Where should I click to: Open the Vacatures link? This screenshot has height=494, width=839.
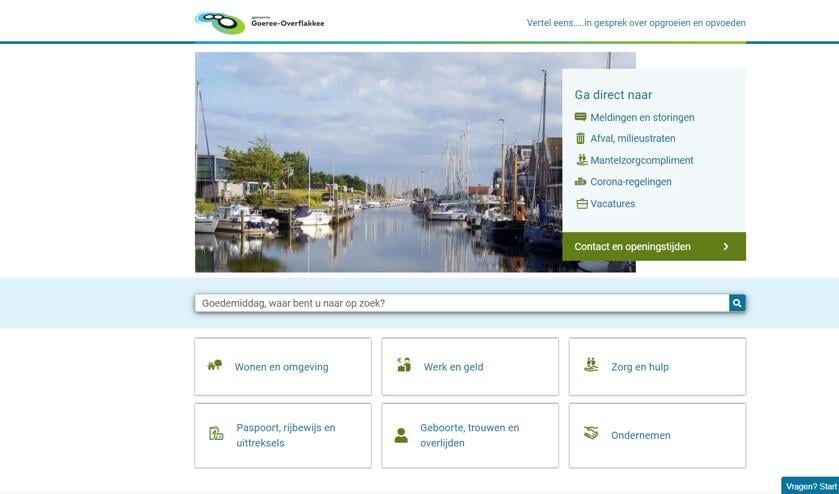pyautogui.click(x=613, y=203)
